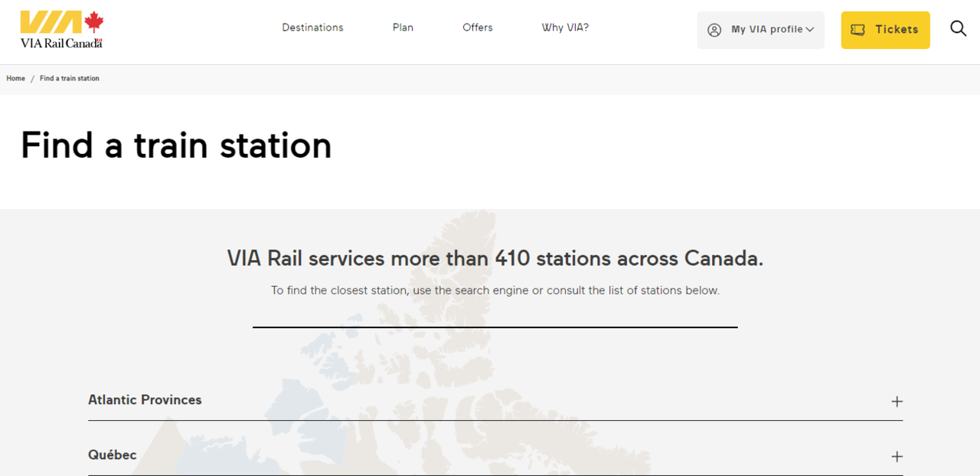Viewport: 980px width, 476px height.
Task: Click the red maple leaf in the logo
Action: [93, 22]
